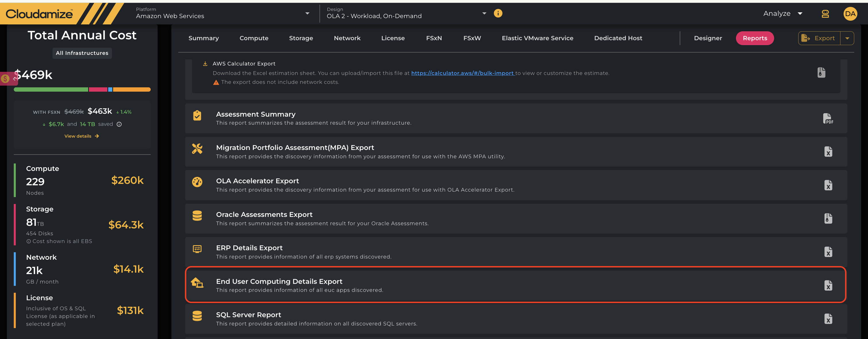Expand the Analyze menu
The width and height of the screenshot is (868, 339).
click(x=782, y=14)
